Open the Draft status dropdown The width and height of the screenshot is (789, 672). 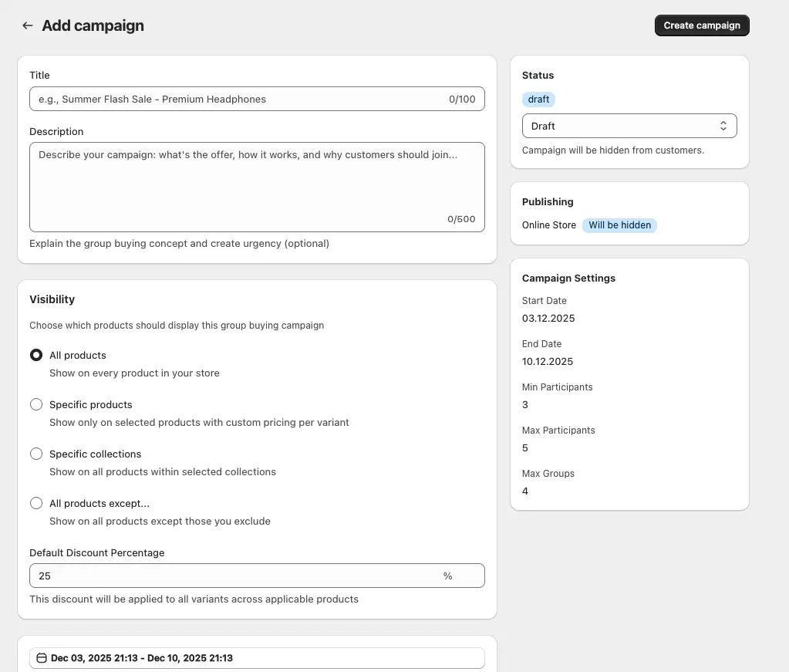point(629,125)
